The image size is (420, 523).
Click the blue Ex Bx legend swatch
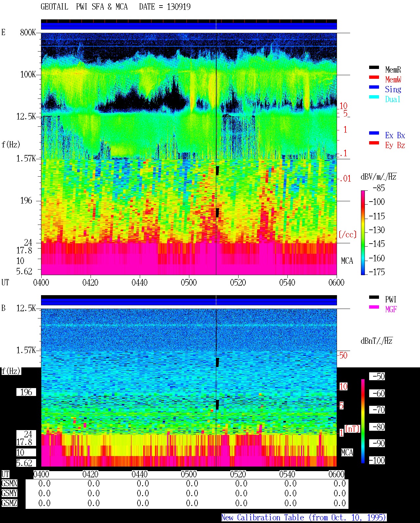click(x=374, y=133)
